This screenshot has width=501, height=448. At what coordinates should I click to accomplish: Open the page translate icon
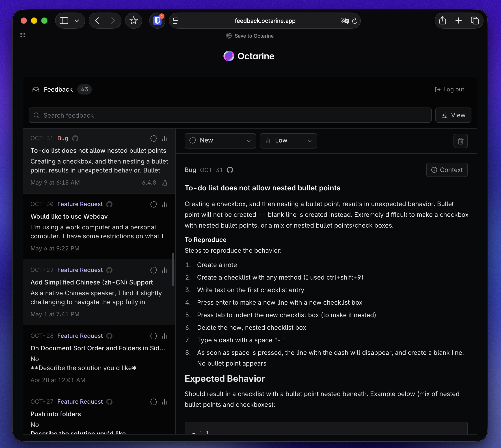(345, 21)
